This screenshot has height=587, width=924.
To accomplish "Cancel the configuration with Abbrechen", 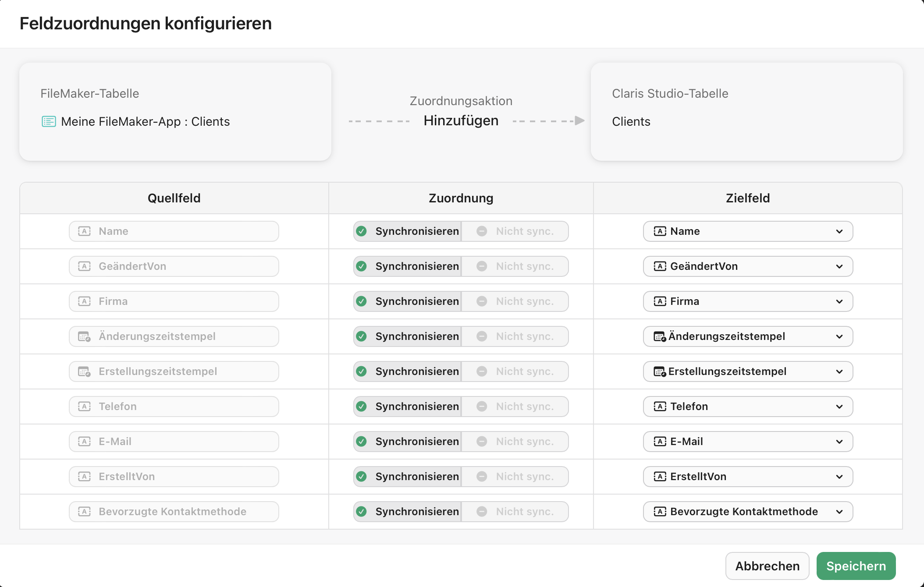I will pyautogui.click(x=767, y=566).
